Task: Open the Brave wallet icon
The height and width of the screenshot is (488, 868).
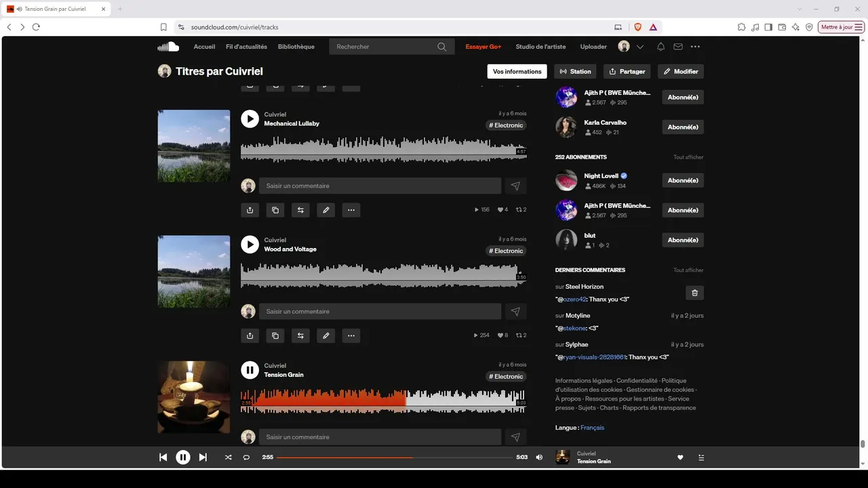Action: click(782, 27)
